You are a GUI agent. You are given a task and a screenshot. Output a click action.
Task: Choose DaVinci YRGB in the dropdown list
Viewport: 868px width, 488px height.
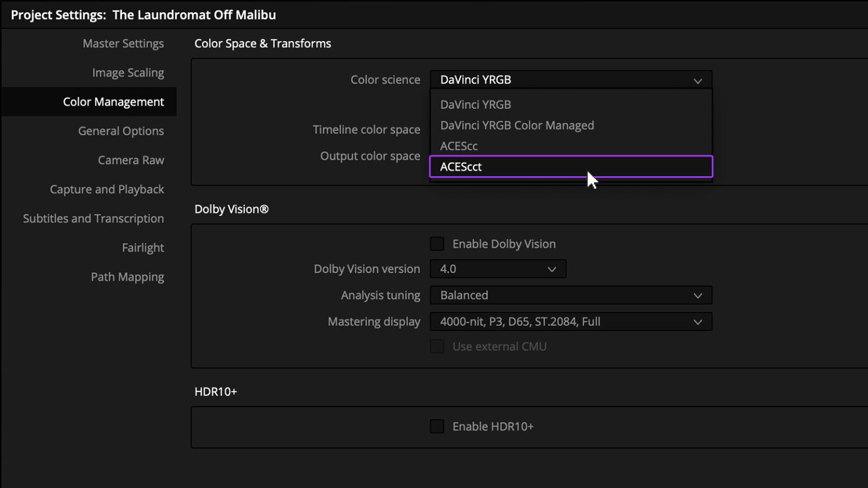[475, 104]
